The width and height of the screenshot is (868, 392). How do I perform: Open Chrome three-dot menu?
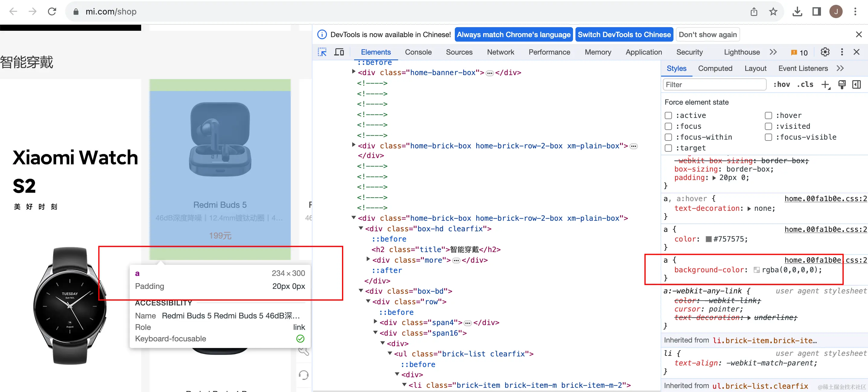[855, 11]
